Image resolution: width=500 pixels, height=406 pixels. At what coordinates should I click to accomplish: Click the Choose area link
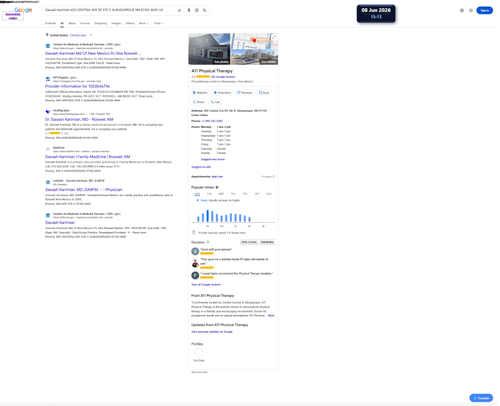tap(78, 35)
